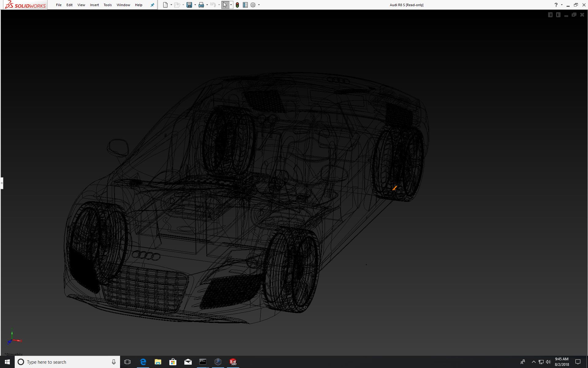Click the New document icon
The image size is (588, 368).
pyautogui.click(x=165, y=5)
